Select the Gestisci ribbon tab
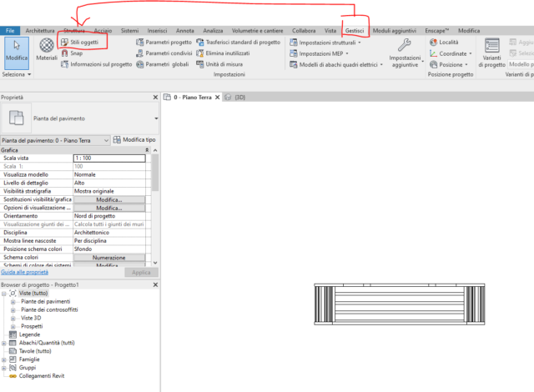The image size is (534, 392). 355,31
